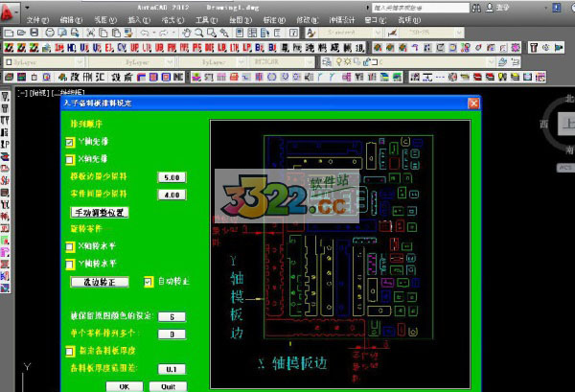The width and height of the screenshot is (575, 392).
Task: Select the Zoom Window tool
Action: tap(212, 33)
